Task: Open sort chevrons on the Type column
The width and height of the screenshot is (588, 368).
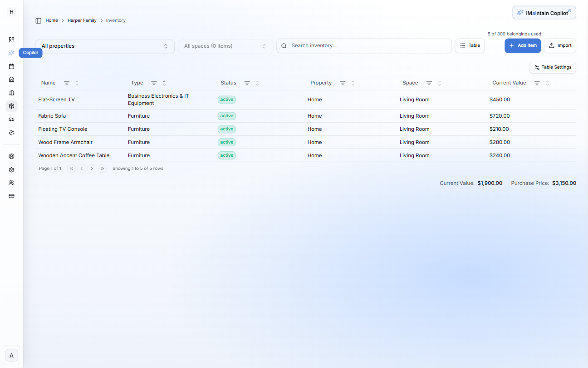Action: pyautogui.click(x=164, y=83)
